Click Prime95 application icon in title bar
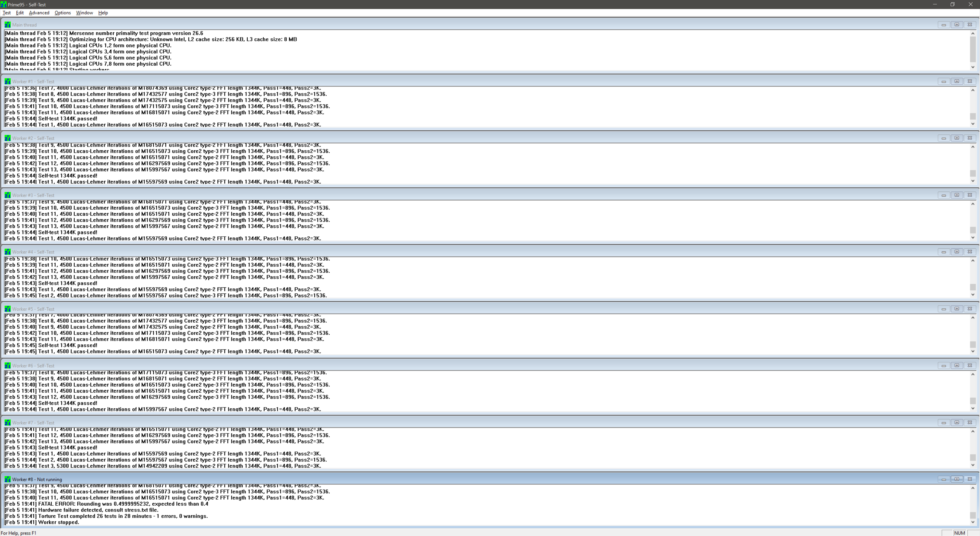This screenshot has width=980, height=536. tap(3, 5)
